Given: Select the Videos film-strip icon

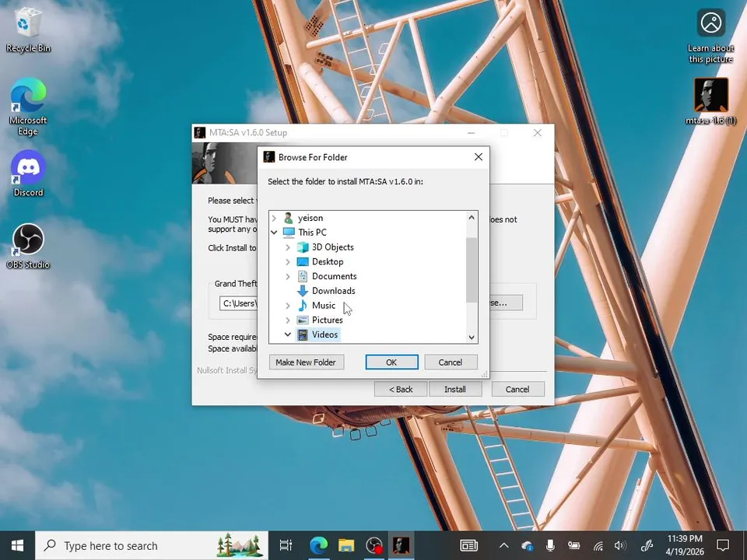Looking at the screenshot, I should coord(303,334).
